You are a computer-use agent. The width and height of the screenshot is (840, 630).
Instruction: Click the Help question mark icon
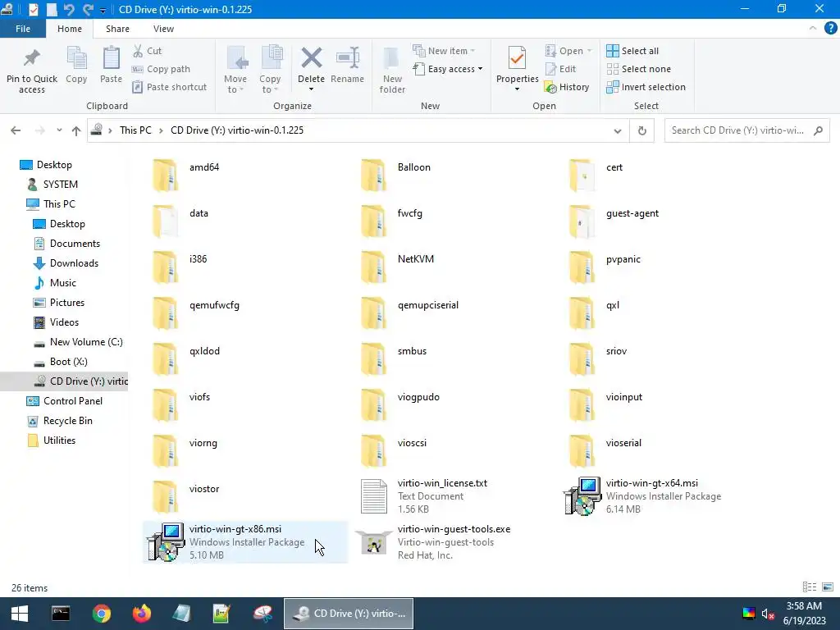pos(830,29)
